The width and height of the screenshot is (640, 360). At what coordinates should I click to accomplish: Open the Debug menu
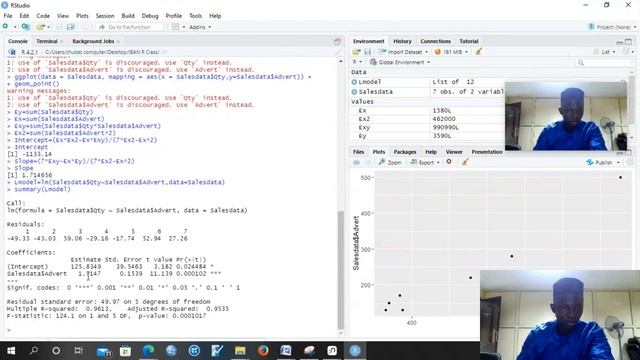pyautogui.click(x=150, y=16)
